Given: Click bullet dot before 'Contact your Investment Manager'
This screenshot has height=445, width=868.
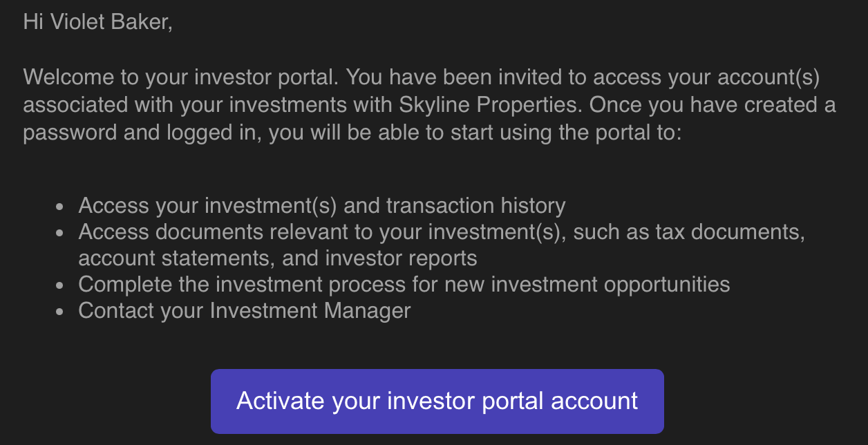Looking at the screenshot, I should pyautogui.click(x=60, y=312).
